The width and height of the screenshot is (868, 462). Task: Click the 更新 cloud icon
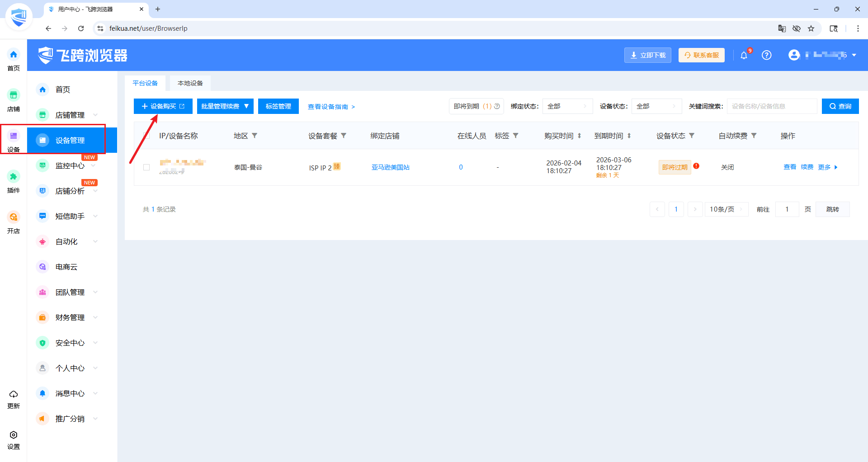click(x=14, y=394)
